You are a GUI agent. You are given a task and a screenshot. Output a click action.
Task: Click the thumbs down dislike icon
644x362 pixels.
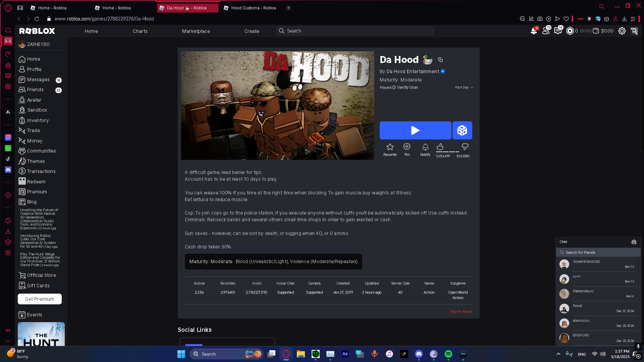tap(465, 147)
